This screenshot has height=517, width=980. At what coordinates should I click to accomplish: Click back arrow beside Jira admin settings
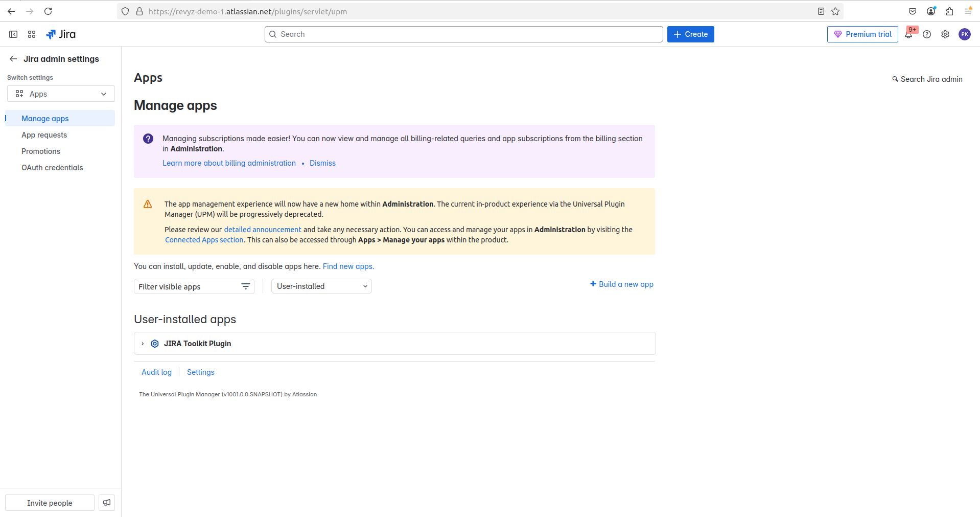pos(13,59)
